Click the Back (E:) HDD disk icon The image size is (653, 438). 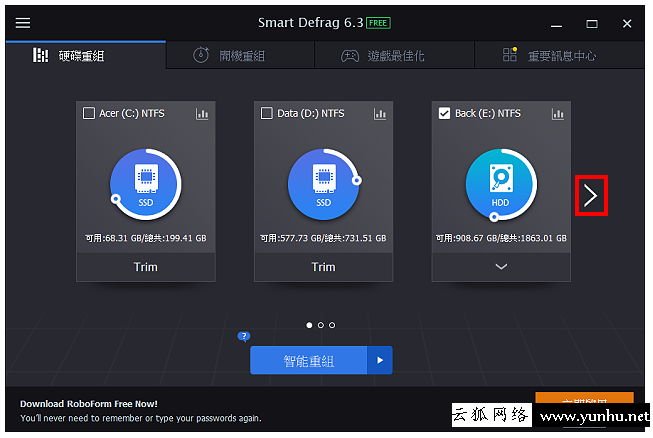tap(501, 184)
